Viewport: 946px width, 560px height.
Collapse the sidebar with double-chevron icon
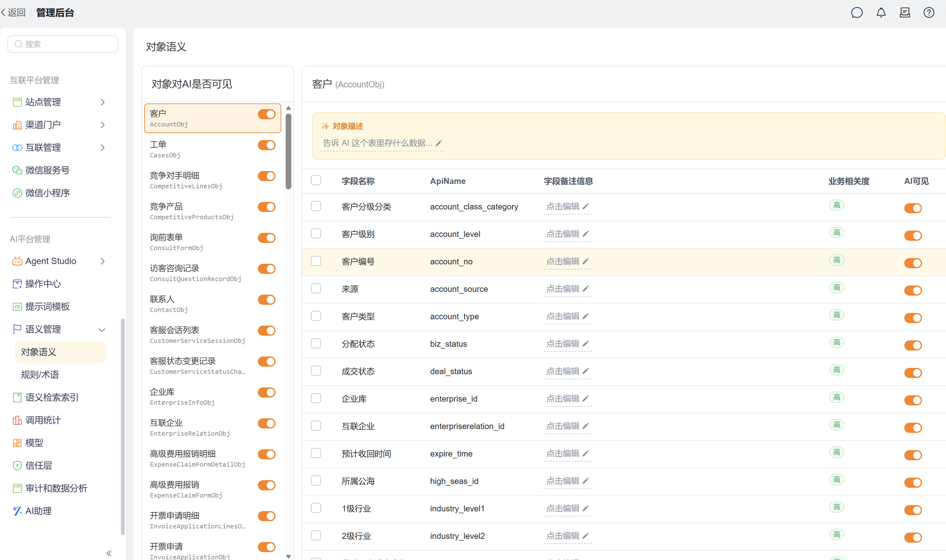[109, 553]
